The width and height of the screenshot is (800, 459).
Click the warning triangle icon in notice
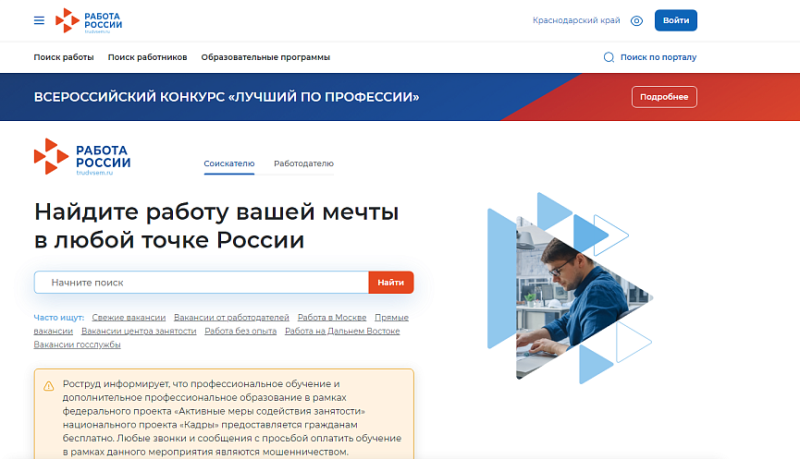(48, 386)
